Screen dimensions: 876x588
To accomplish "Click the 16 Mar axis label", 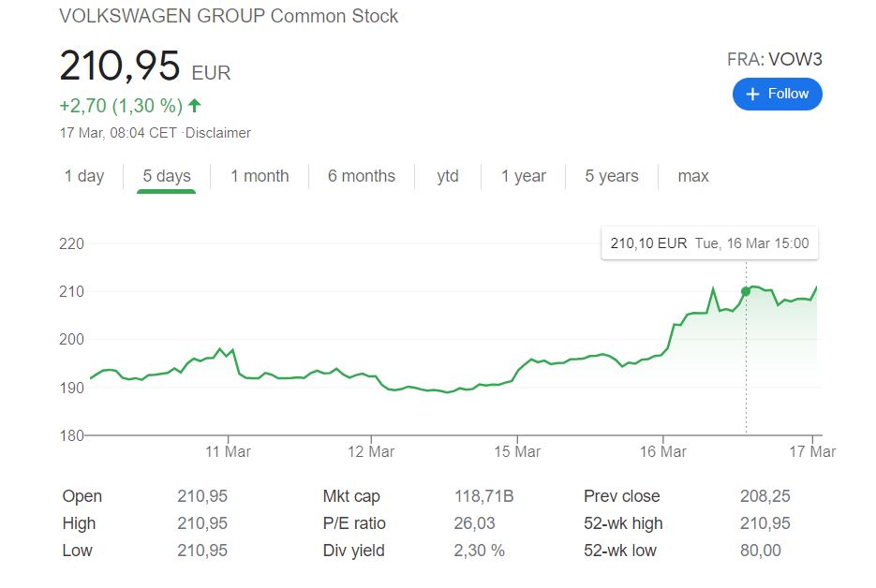I will tap(662, 451).
